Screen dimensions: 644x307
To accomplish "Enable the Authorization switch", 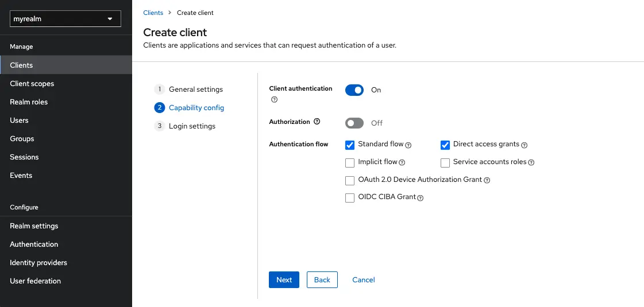I will tap(354, 123).
